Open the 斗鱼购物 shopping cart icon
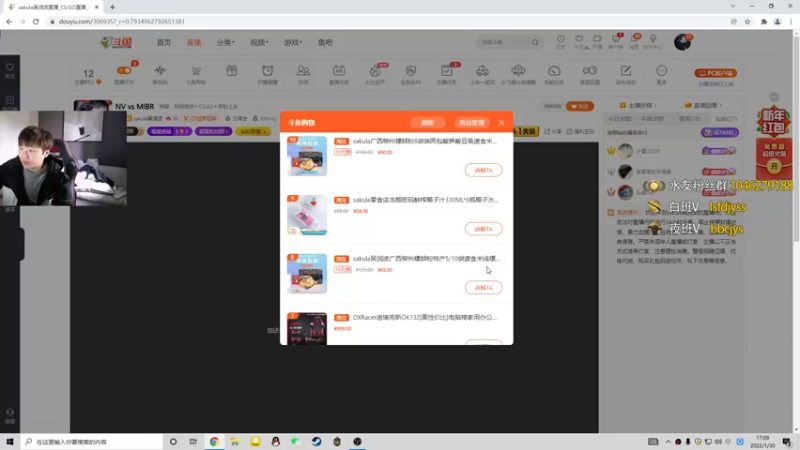The height and width of the screenshot is (450, 800). click(196, 70)
